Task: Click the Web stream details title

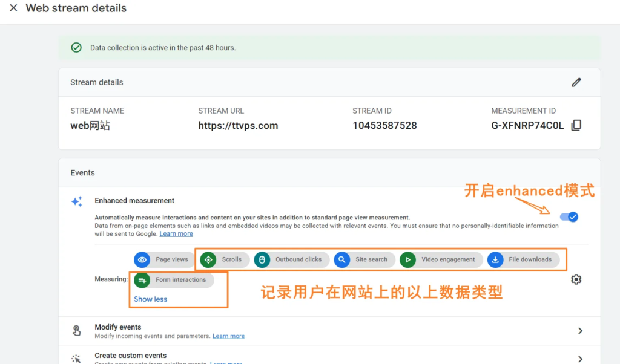Action: [76, 8]
